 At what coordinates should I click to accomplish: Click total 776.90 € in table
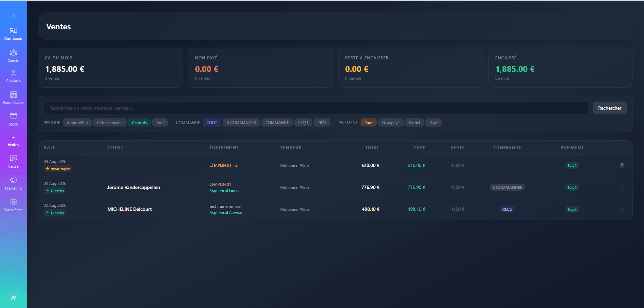[x=370, y=187]
